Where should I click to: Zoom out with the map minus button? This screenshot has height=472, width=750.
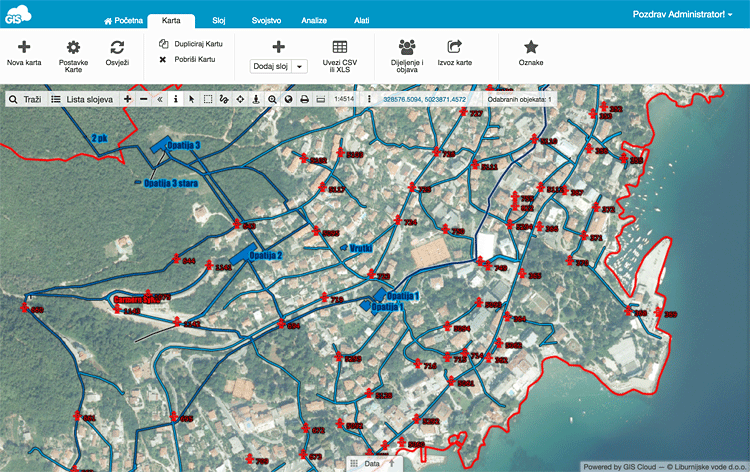143,99
